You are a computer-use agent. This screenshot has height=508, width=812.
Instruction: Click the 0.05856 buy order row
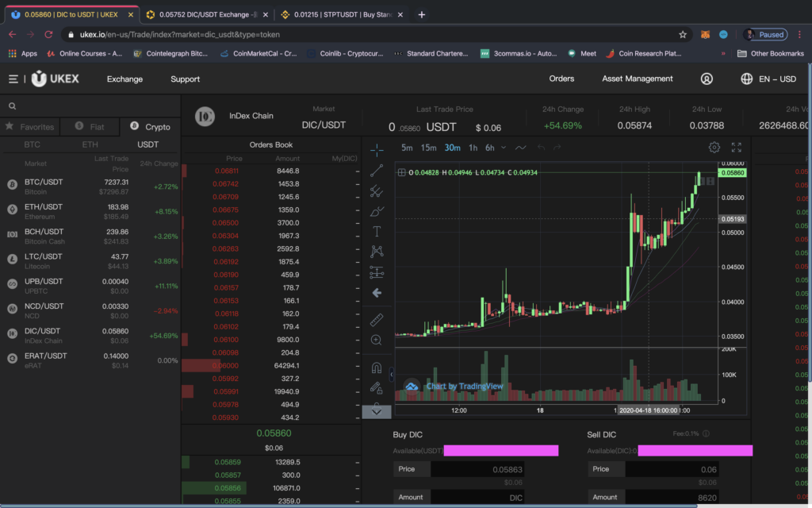[271, 488]
